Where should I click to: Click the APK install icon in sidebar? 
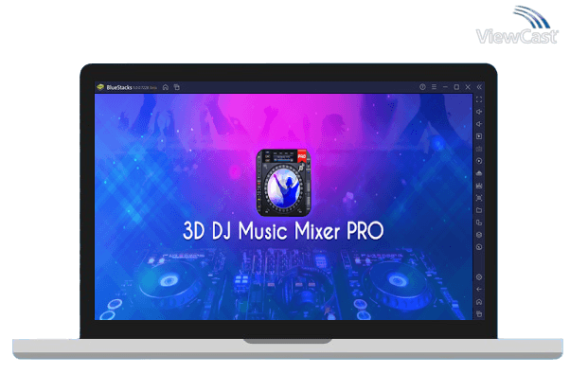(x=479, y=186)
